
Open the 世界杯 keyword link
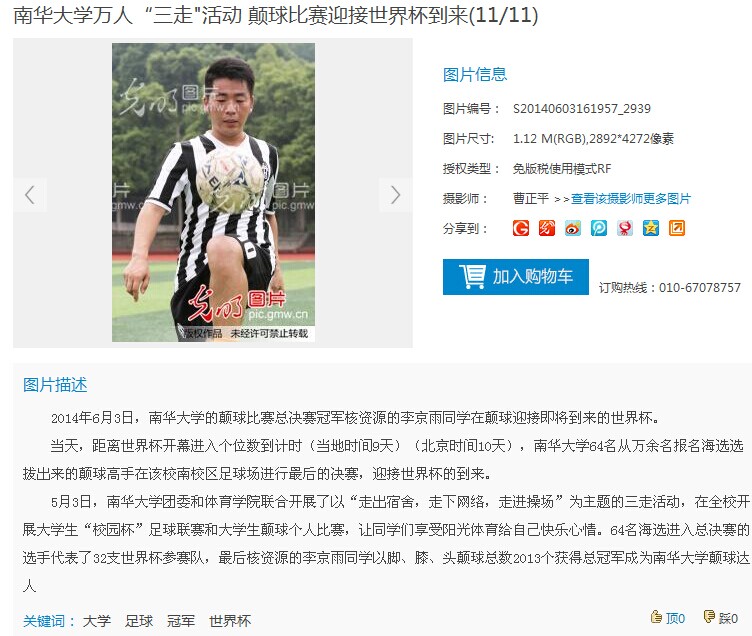point(230,621)
